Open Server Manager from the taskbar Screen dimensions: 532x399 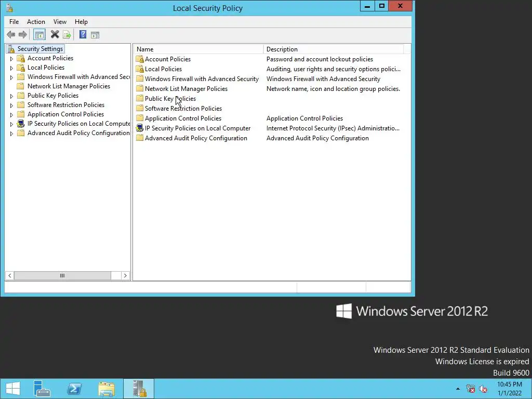point(42,389)
